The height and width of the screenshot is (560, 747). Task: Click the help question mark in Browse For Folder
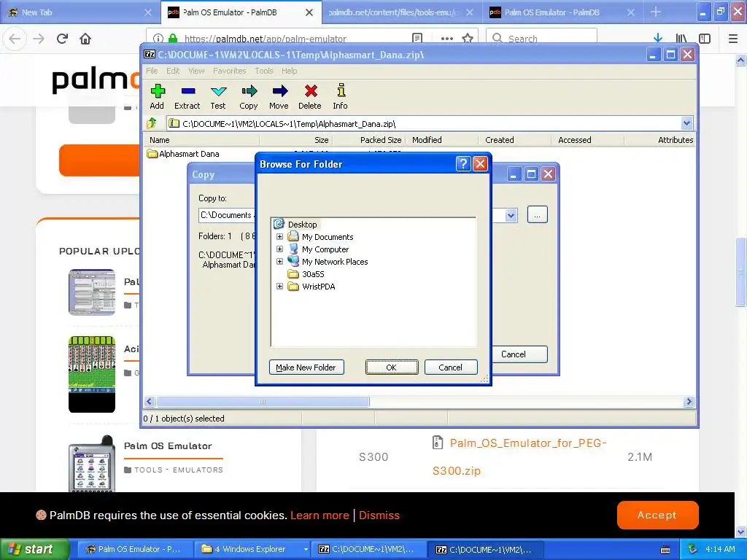click(463, 164)
